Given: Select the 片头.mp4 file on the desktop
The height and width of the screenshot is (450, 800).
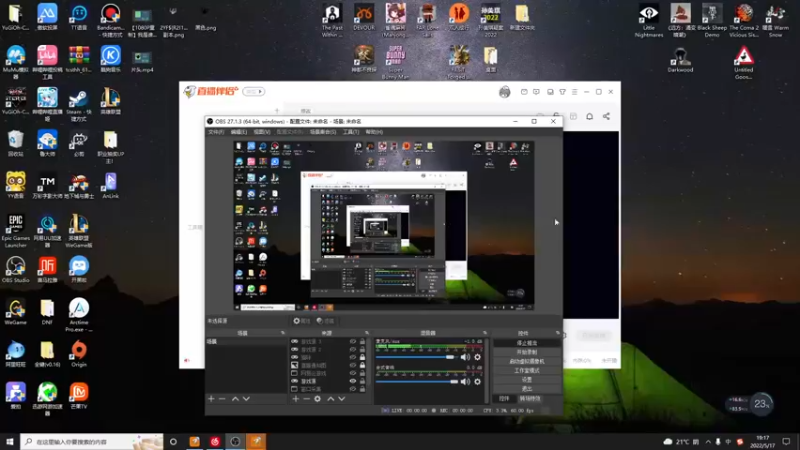Looking at the screenshot, I should point(142,62).
